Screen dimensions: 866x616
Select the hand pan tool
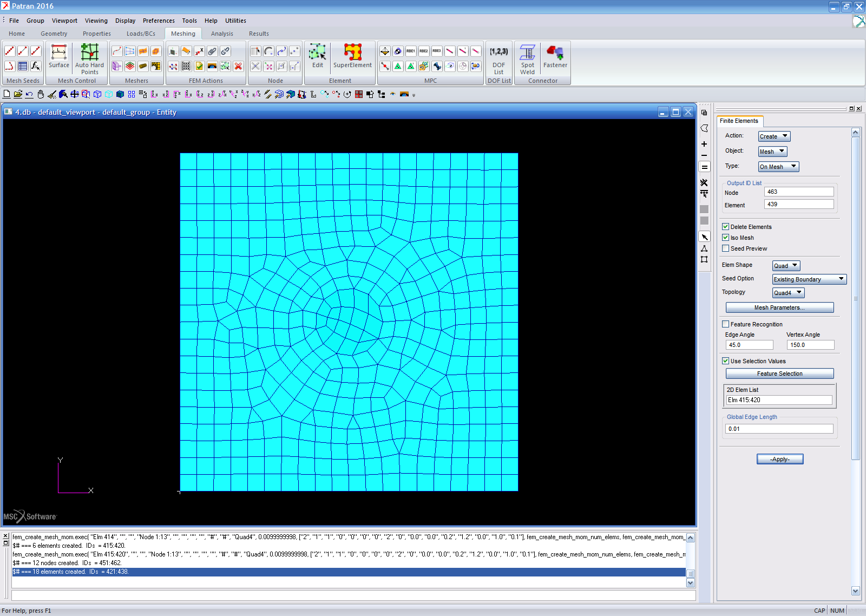coord(41,94)
